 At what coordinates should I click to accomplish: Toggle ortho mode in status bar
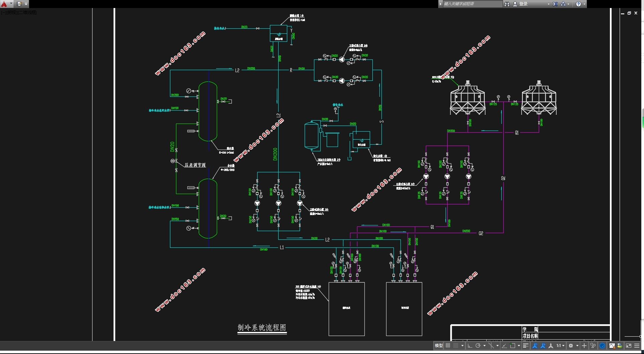470,346
